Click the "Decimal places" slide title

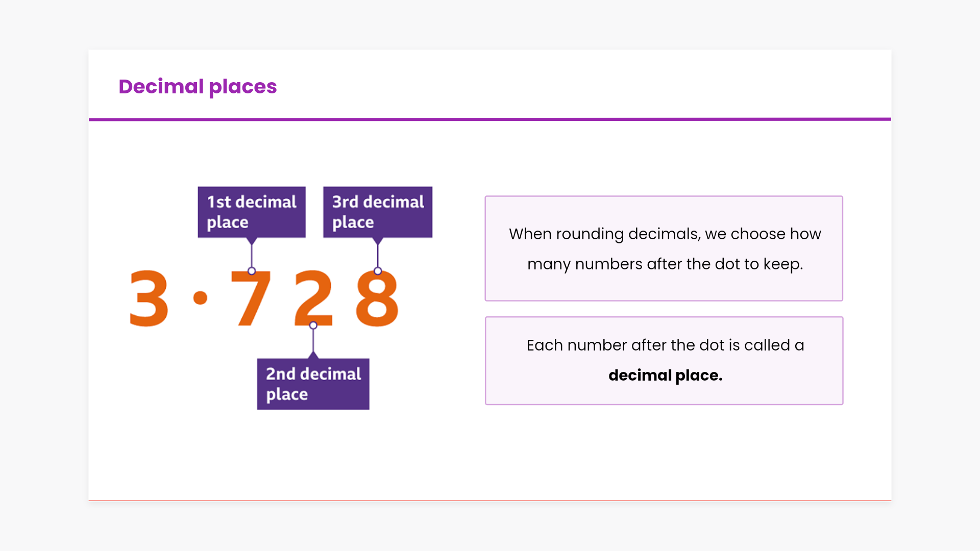(198, 87)
